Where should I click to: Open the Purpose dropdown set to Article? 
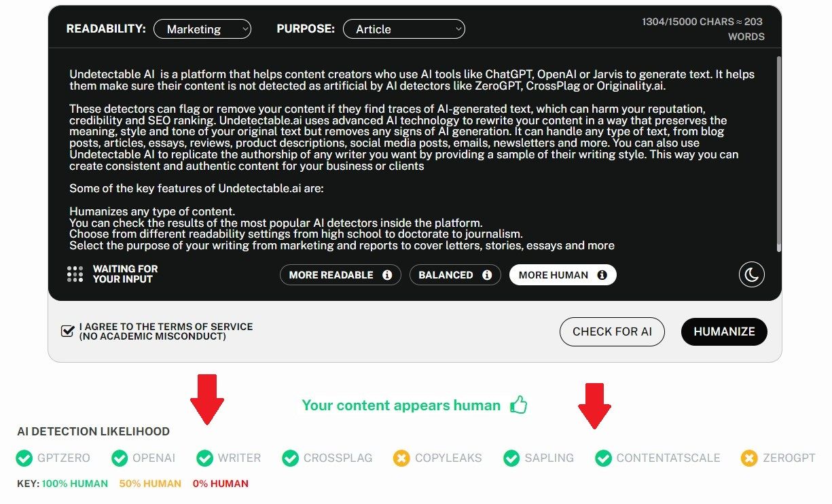tap(403, 29)
